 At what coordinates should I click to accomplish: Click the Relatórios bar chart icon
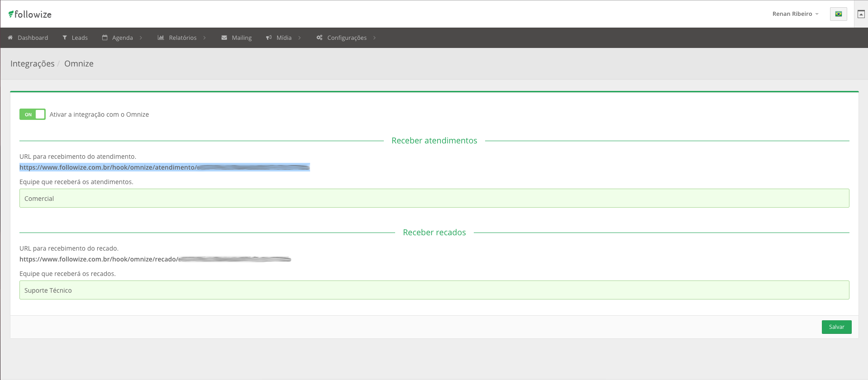coord(161,38)
